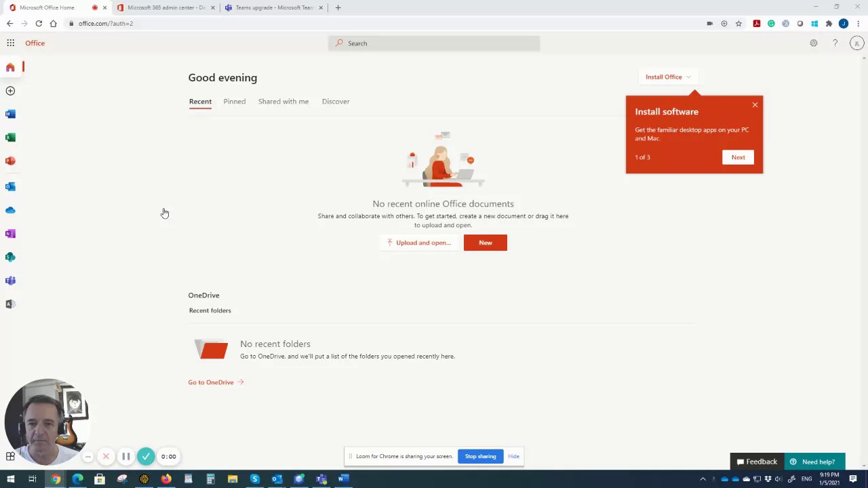This screenshot has height=488, width=868.
Task: Pause the Loom recording
Action: (125, 457)
